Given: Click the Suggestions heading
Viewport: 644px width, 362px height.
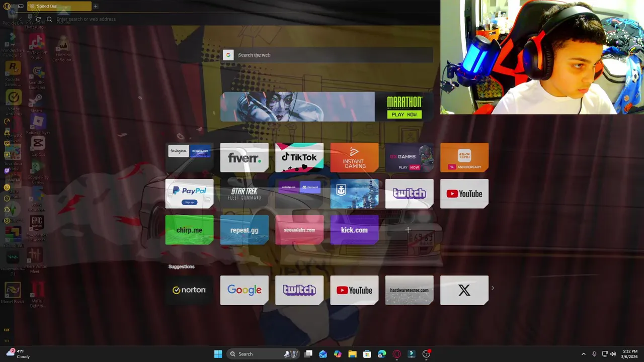Looking at the screenshot, I should tap(181, 266).
